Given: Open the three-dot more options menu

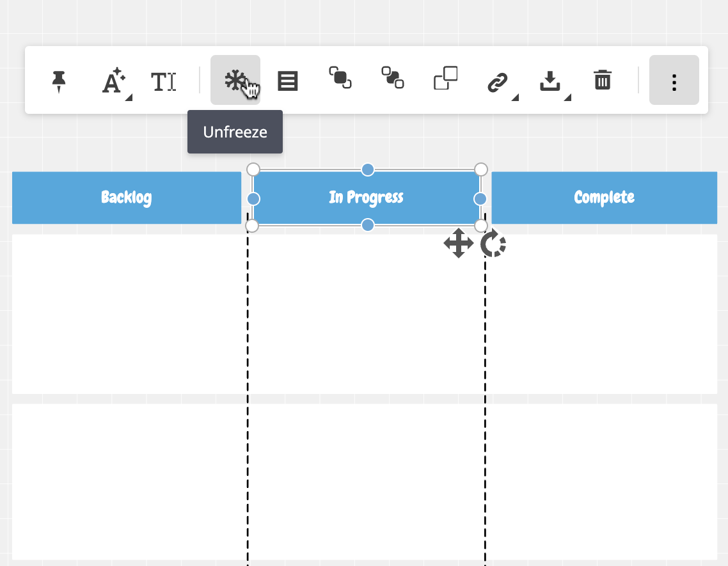Looking at the screenshot, I should (x=674, y=80).
